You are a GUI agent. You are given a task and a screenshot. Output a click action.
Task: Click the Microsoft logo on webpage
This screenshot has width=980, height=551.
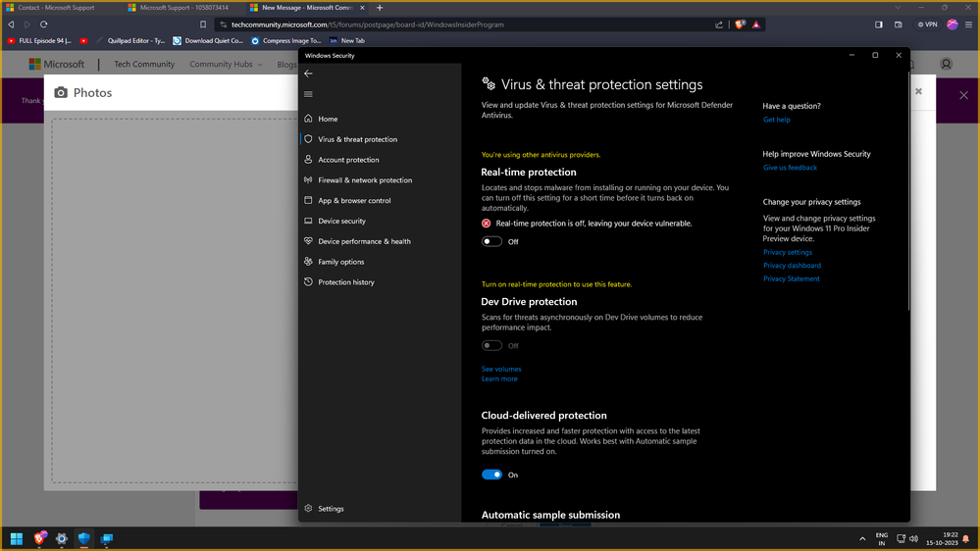pos(56,65)
